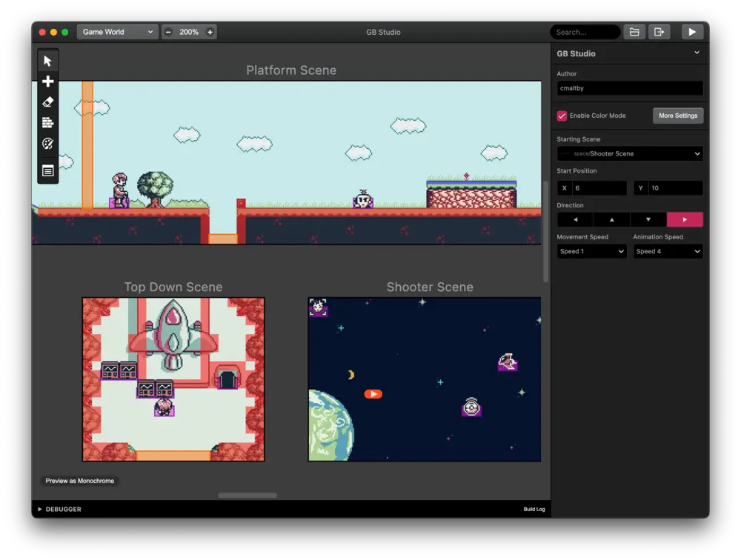Click the horizontal scrollbar of the world view
Screen dimensions: 741x560
click(247, 496)
